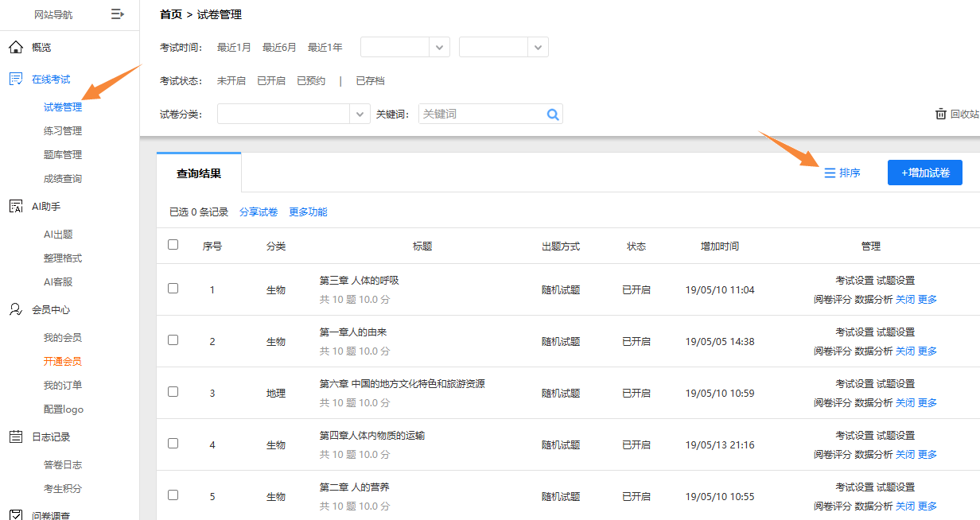This screenshot has width=980, height=520.
Task: Click the AI助手 icon in sidebar
Action: click(x=15, y=207)
